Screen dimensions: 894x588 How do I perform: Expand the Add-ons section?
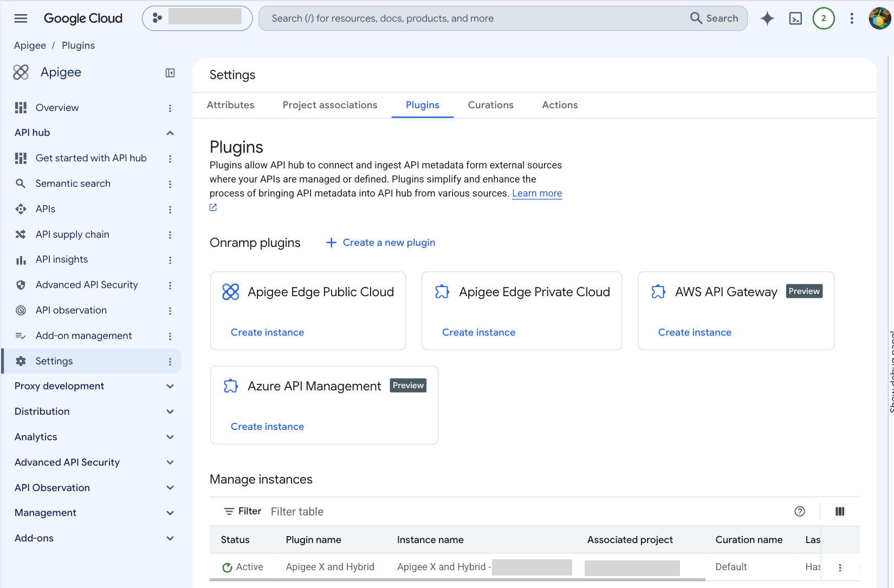click(x=170, y=538)
